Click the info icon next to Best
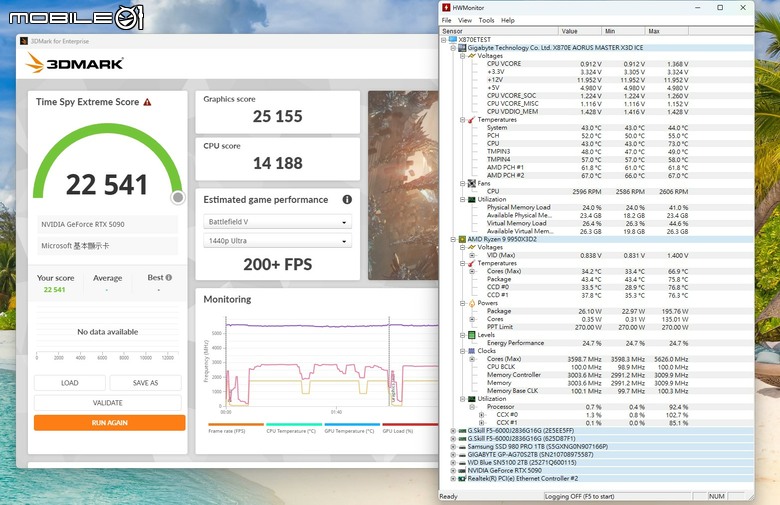 point(169,278)
